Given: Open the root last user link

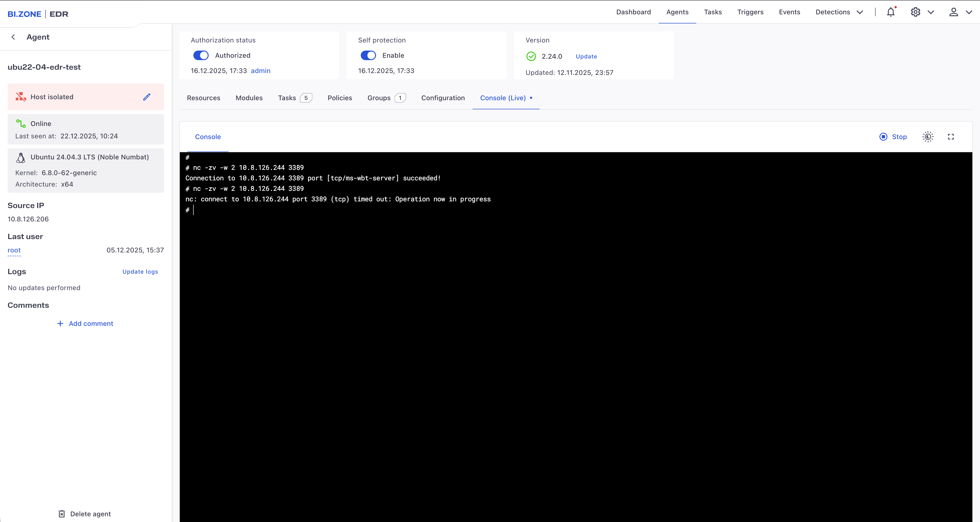Looking at the screenshot, I should pyautogui.click(x=14, y=250).
